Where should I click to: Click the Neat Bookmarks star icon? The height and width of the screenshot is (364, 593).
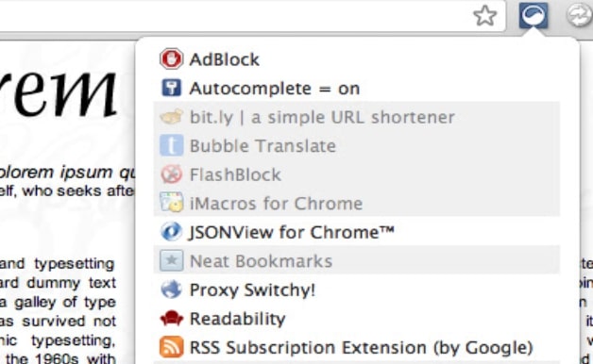[x=171, y=260]
